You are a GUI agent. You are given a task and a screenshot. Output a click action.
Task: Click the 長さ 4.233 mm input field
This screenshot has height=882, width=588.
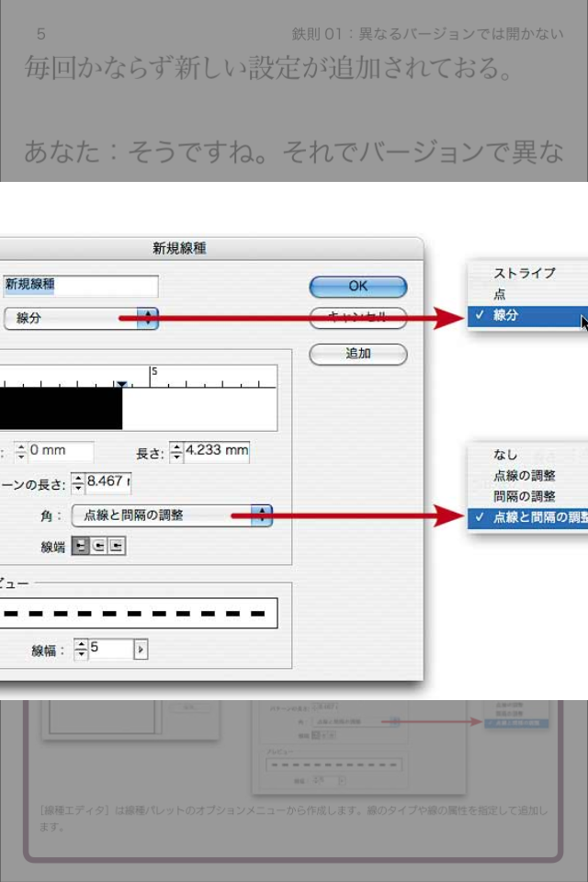click(x=216, y=451)
